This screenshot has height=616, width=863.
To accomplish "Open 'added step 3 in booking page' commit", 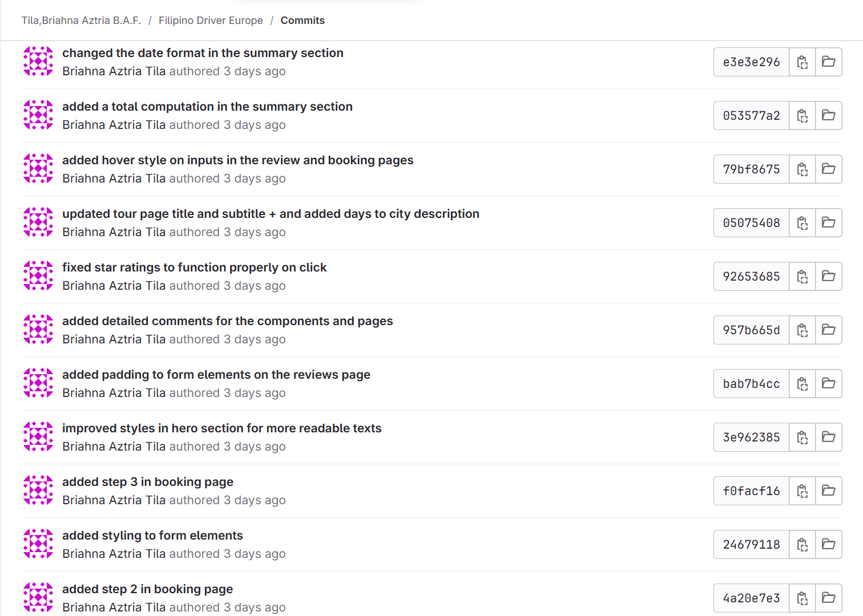I will coord(147,482).
